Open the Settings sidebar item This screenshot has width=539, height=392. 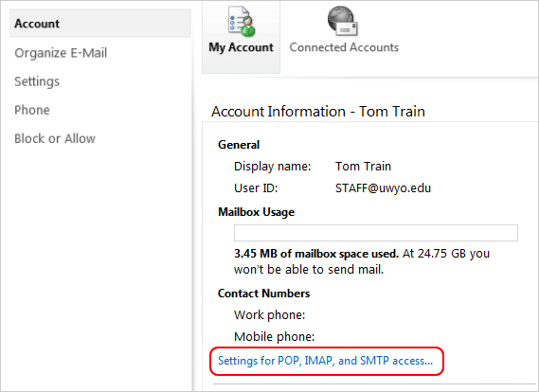37,81
